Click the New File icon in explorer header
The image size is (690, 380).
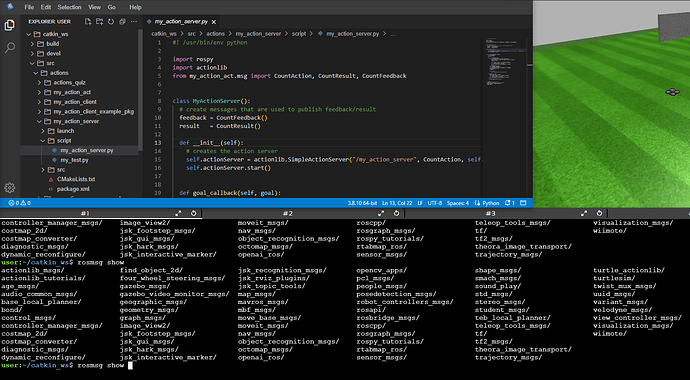(x=88, y=22)
